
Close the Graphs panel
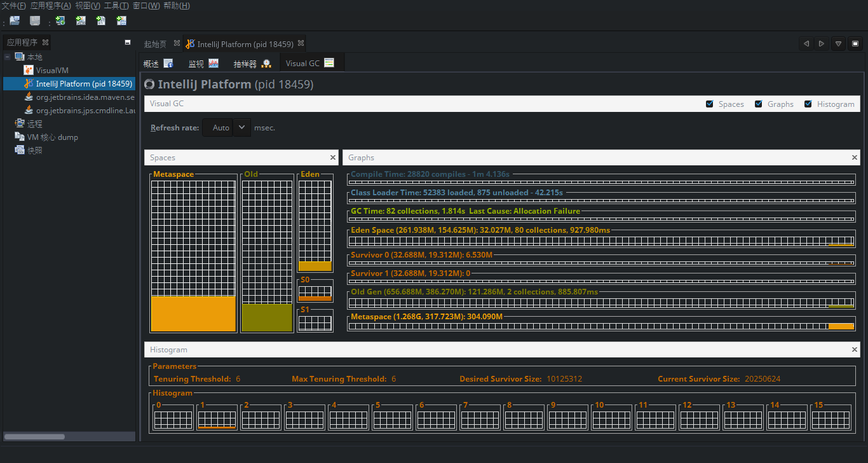point(855,157)
